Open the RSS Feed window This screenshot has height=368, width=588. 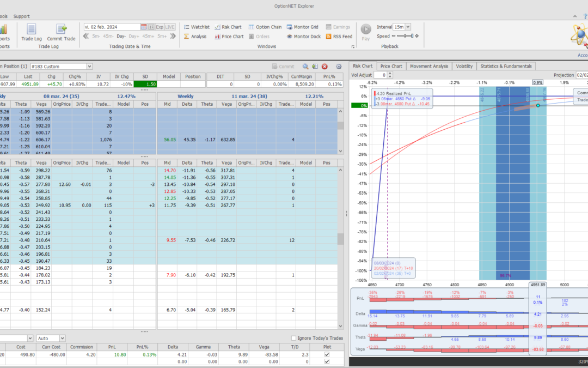(x=339, y=37)
